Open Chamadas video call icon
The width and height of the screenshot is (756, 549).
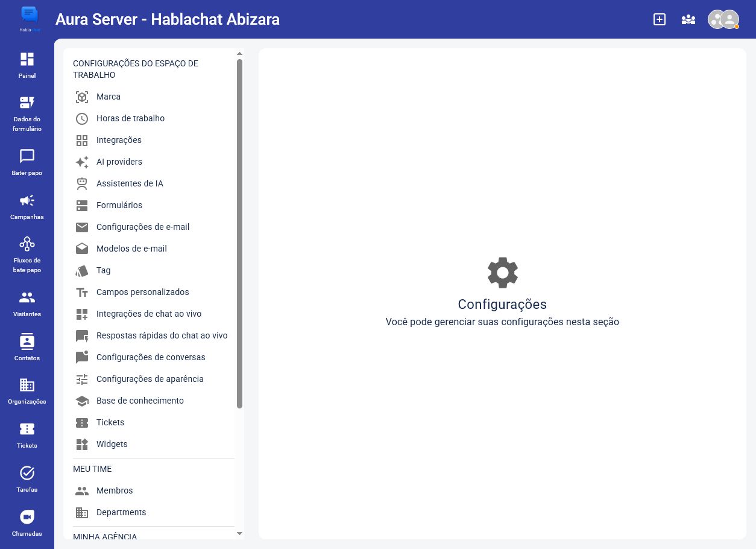(x=27, y=517)
